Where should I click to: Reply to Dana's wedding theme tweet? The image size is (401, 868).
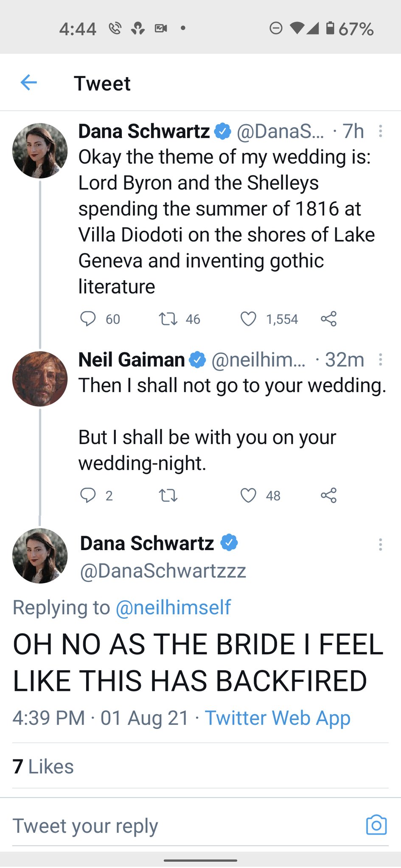click(x=88, y=319)
